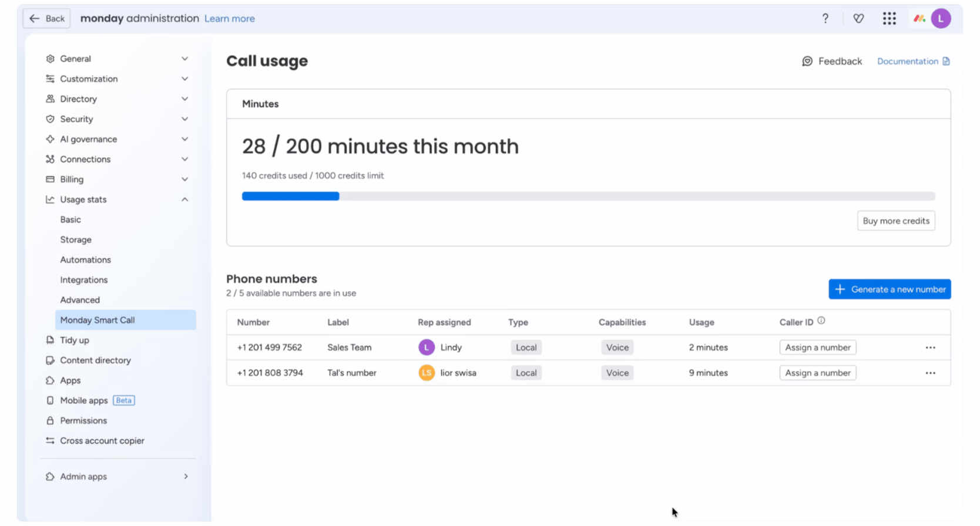Go to Storage usage stats
Image resolution: width=980 pixels, height=526 pixels.
pyautogui.click(x=76, y=240)
